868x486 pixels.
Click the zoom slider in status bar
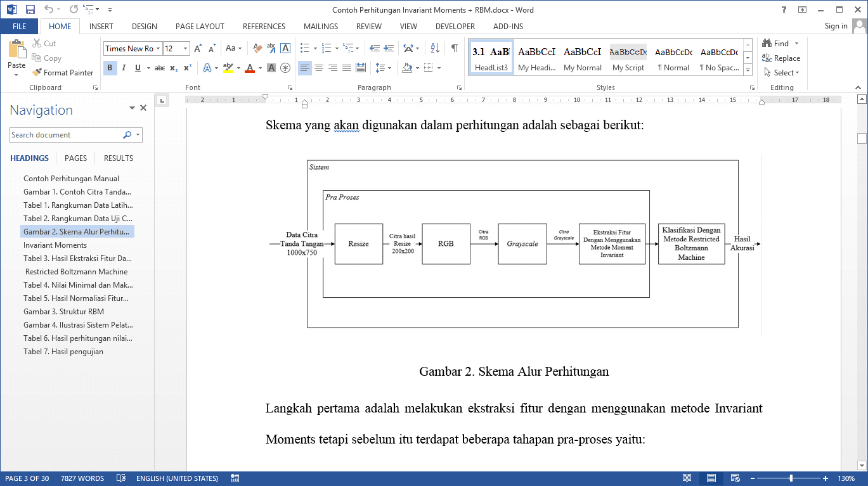[x=791, y=478]
